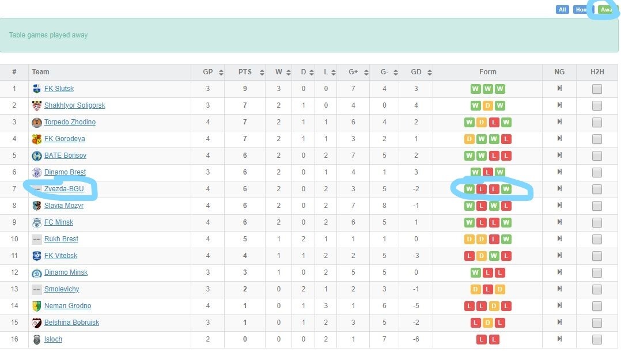The height and width of the screenshot is (364, 621).
Task: Enable H2H checkbox for Zvezda-BGU
Action: click(597, 189)
